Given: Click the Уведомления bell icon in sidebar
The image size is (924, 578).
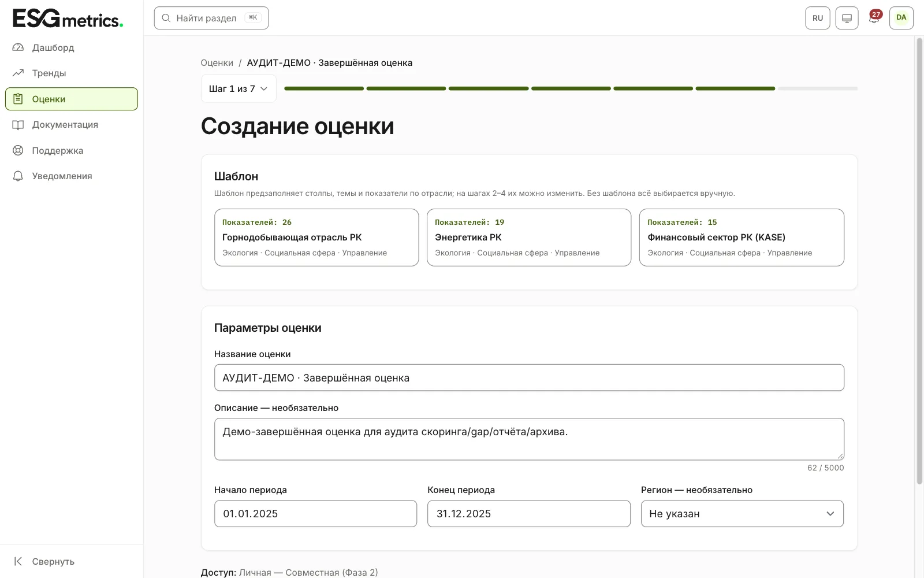Looking at the screenshot, I should pos(18,176).
